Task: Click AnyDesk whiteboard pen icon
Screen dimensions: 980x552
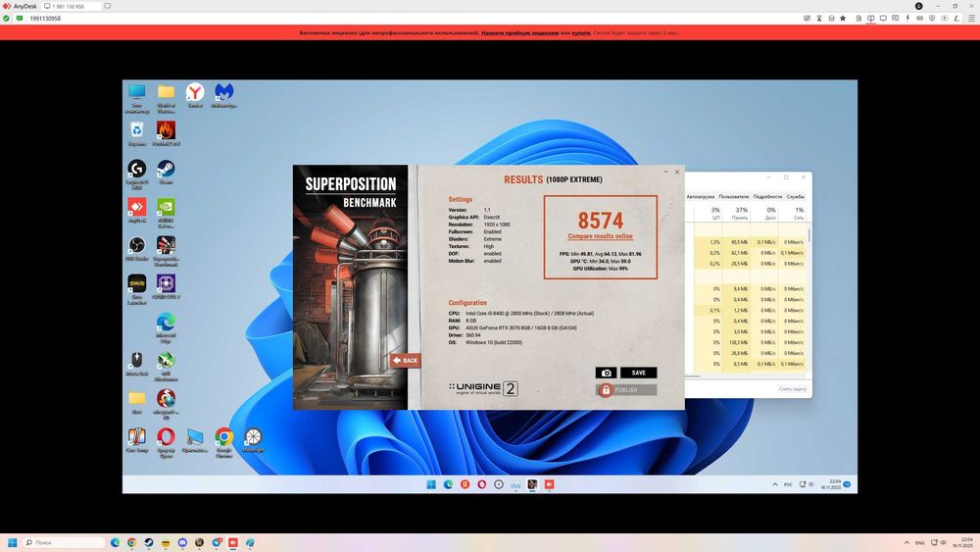Action: [956, 18]
